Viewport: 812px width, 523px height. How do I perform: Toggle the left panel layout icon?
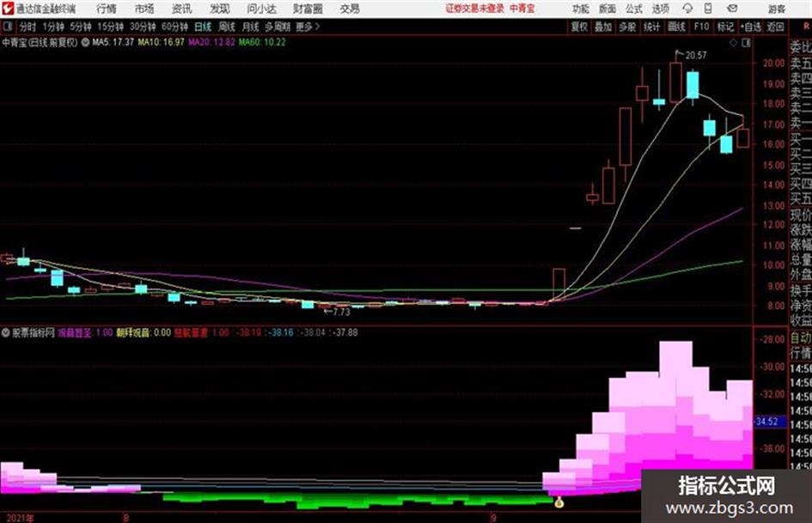click(8, 26)
